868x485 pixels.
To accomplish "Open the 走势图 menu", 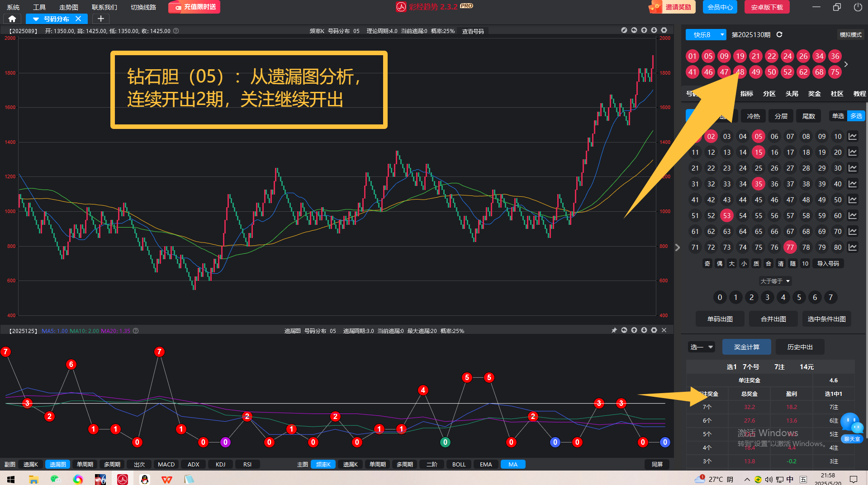I will 69,7.
